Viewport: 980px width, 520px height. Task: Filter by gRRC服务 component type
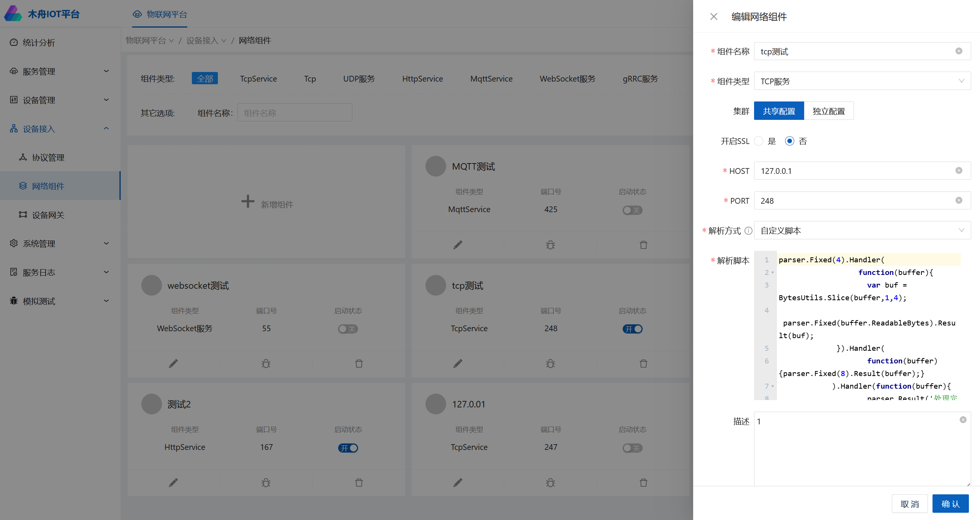pyautogui.click(x=640, y=78)
